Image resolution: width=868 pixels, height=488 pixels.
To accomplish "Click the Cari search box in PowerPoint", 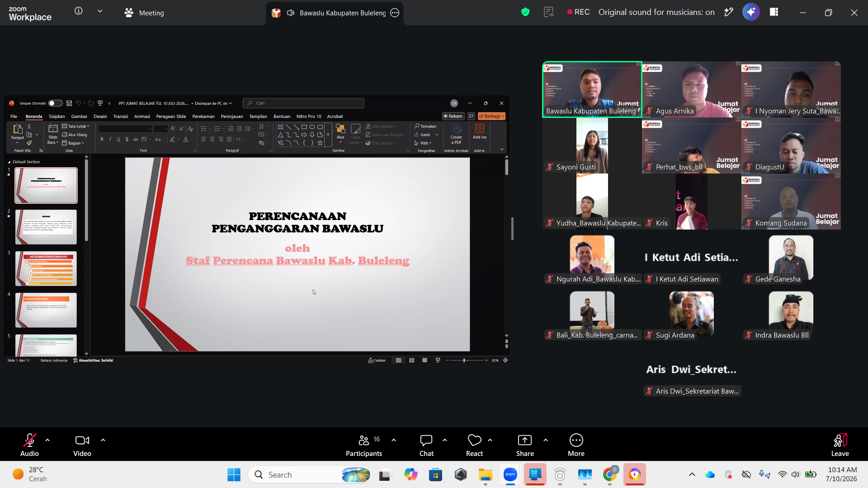I will 303,103.
